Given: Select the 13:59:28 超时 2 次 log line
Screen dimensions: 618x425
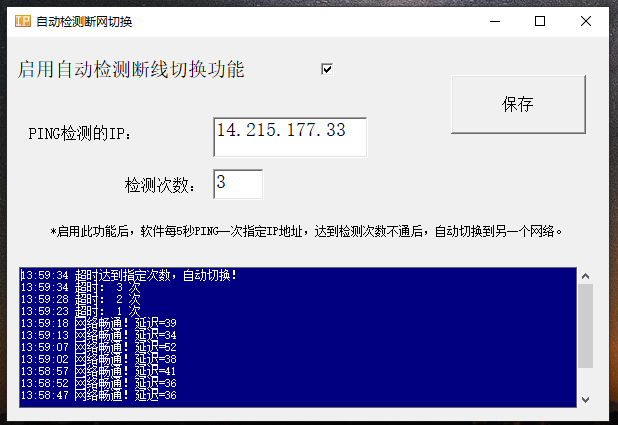Looking at the screenshot, I should [x=80, y=299].
